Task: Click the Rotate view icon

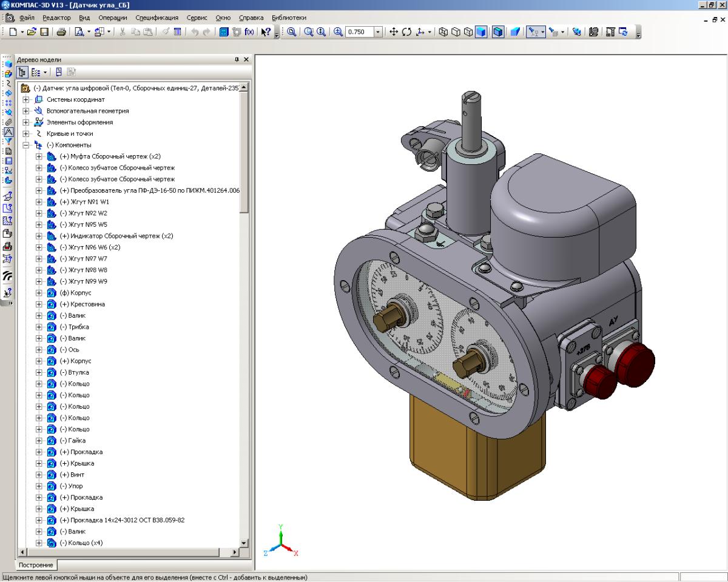Action: [406, 32]
